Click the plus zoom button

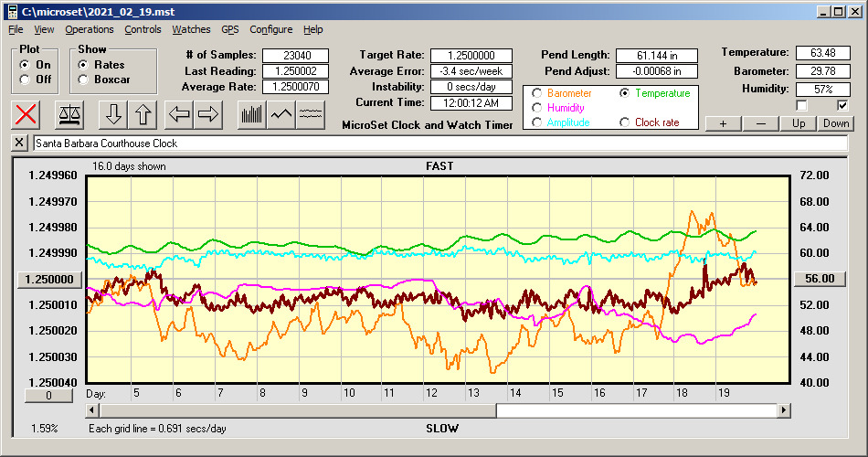tap(723, 123)
